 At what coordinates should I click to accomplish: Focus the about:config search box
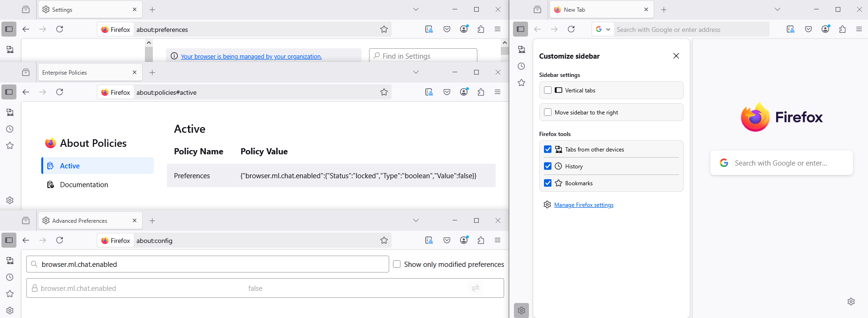(x=208, y=264)
